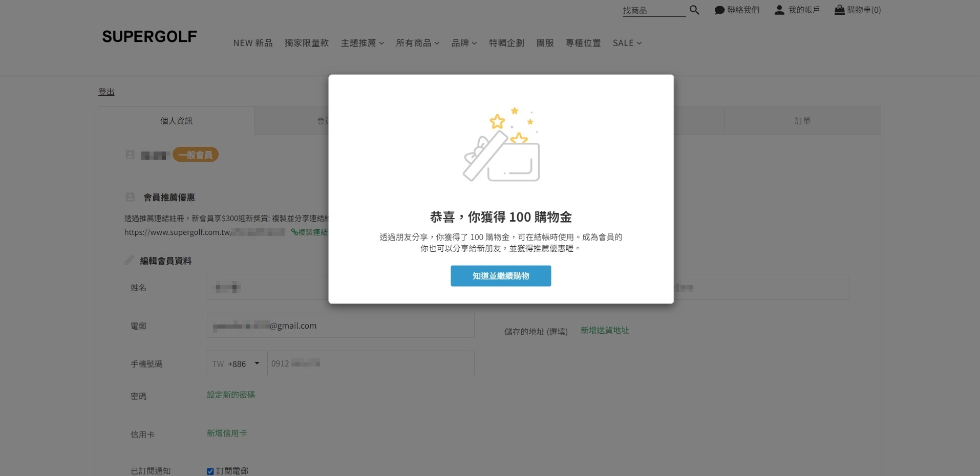Open the shopping cart bag icon
Image resolution: width=980 pixels, height=476 pixels.
pyautogui.click(x=840, y=10)
